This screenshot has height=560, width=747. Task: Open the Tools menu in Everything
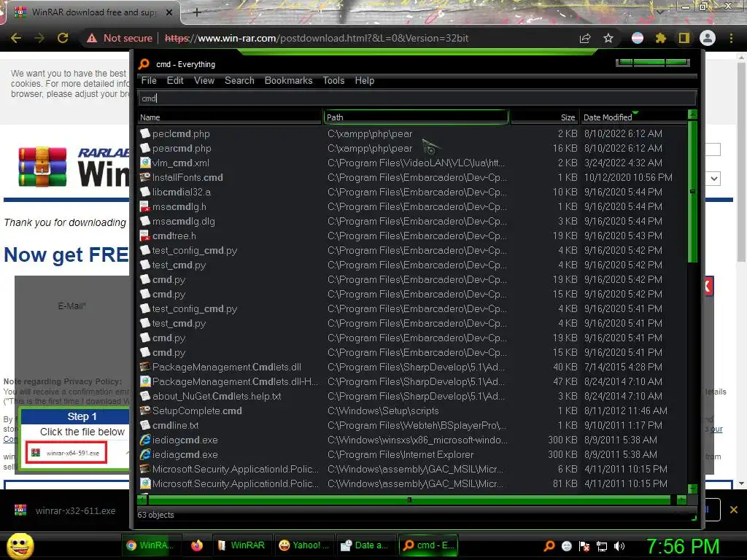tap(333, 80)
